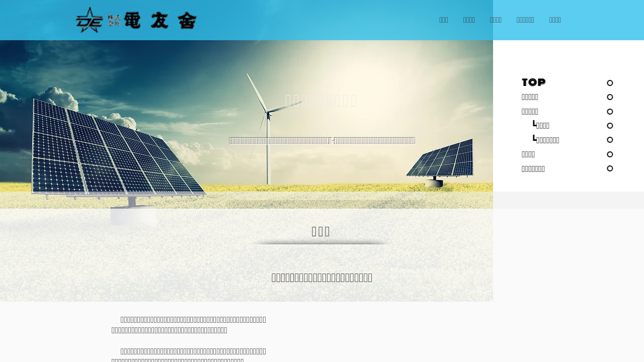Open the longest header navigation item
The image size is (644, 362).
(525, 20)
